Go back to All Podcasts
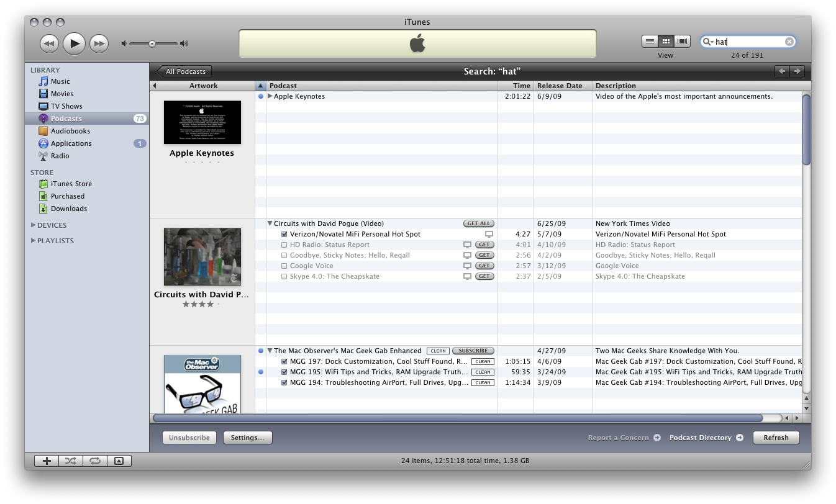The width and height of the screenshot is (836, 504). [184, 71]
